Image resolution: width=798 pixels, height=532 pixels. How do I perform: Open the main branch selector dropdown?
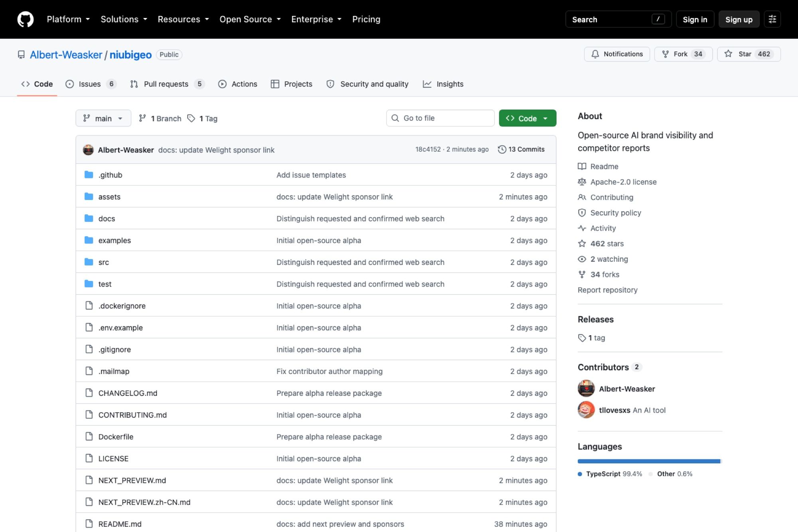[103, 118]
